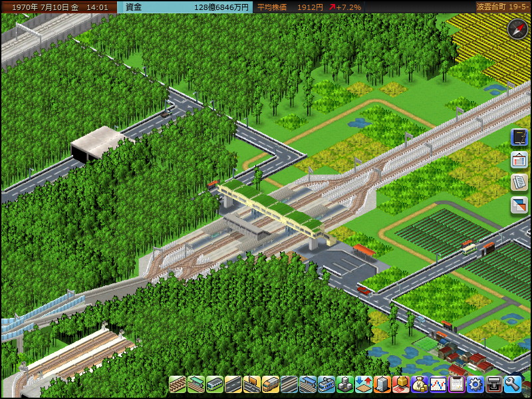Open the green train purchase tool
Image resolution: width=532 pixels, height=399 pixels.
[x=215, y=384]
